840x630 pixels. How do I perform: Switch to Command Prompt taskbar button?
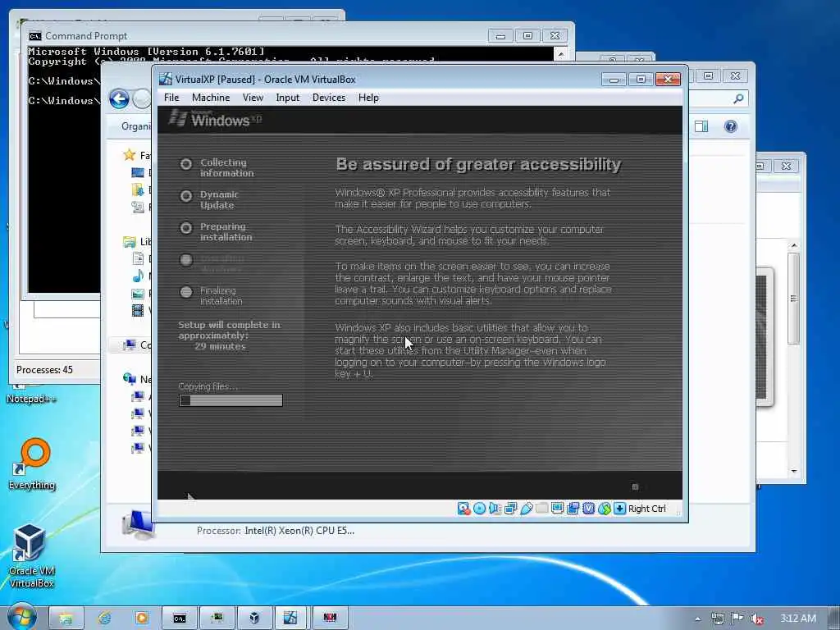point(180,619)
